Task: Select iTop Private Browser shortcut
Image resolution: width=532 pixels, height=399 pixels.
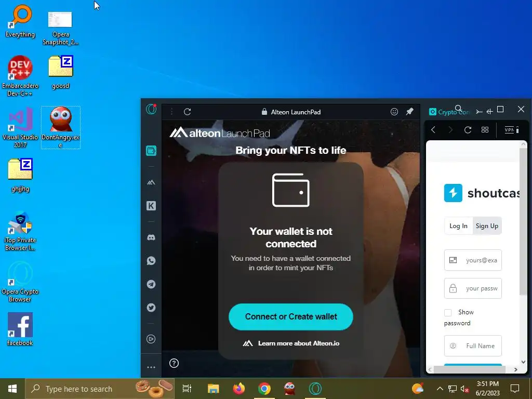Action: [20, 231]
